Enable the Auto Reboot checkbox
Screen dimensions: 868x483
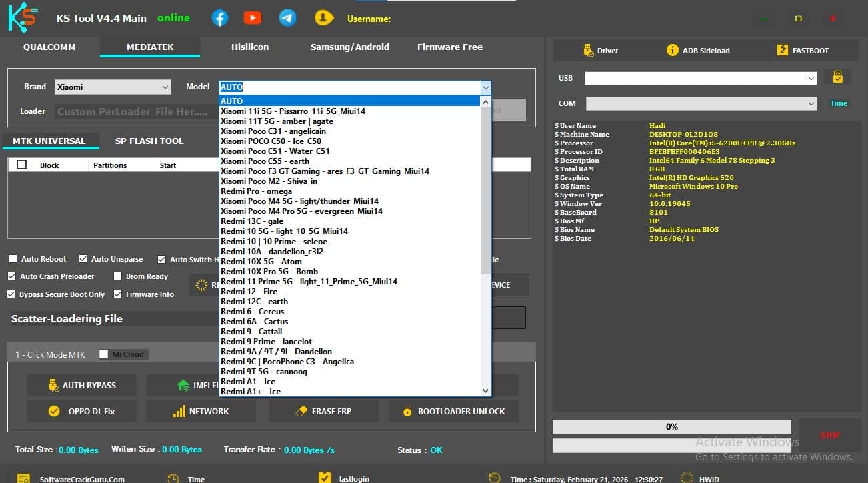12,258
